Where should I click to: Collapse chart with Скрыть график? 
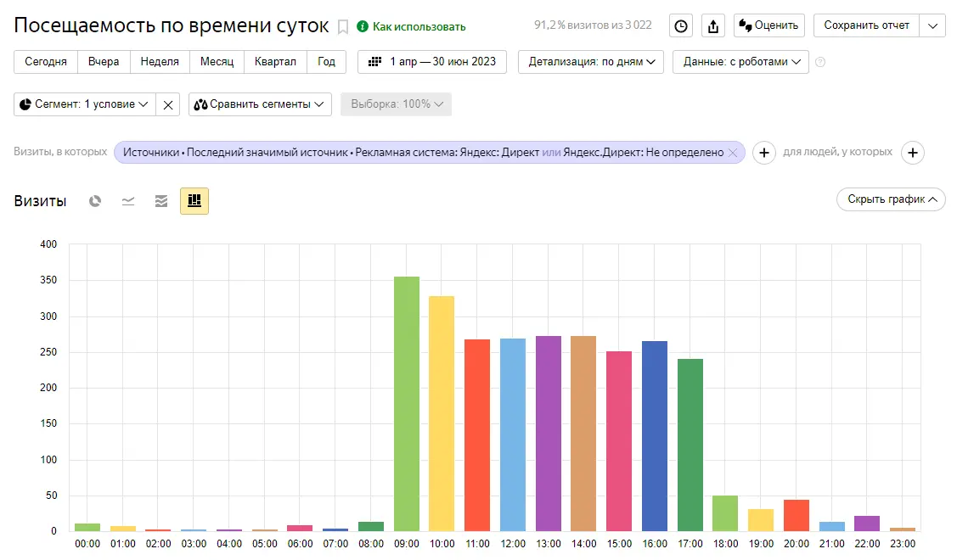pyautogui.click(x=891, y=199)
